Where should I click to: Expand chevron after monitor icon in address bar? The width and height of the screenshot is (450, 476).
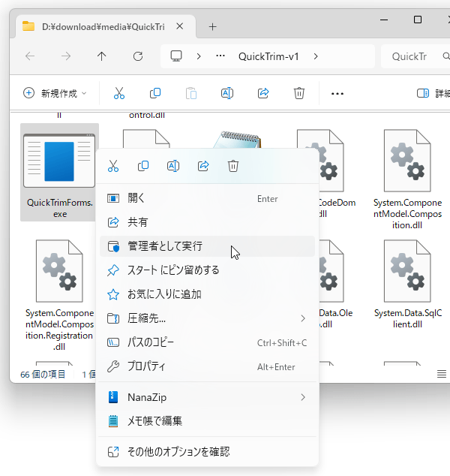pyautogui.click(x=199, y=56)
